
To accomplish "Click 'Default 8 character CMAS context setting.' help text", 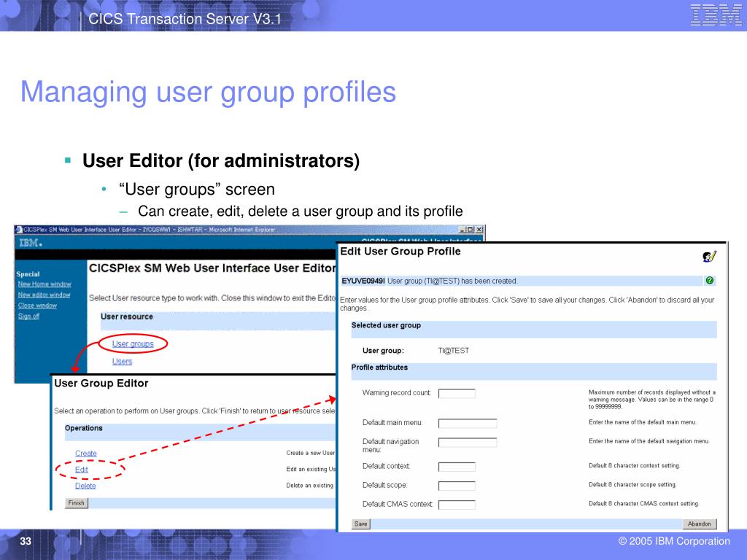I will (x=643, y=504).
